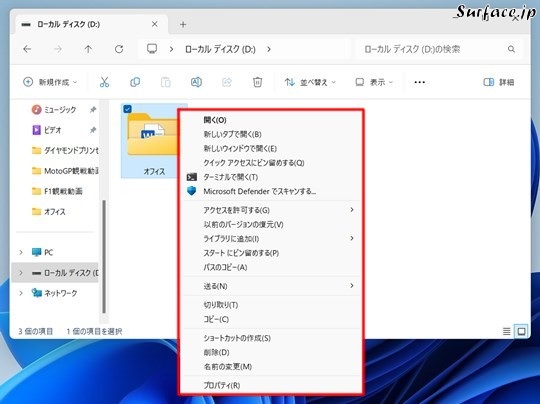The width and height of the screenshot is (540, 404).
Task: Click the Rename icon in toolbar
Action: 196,82
